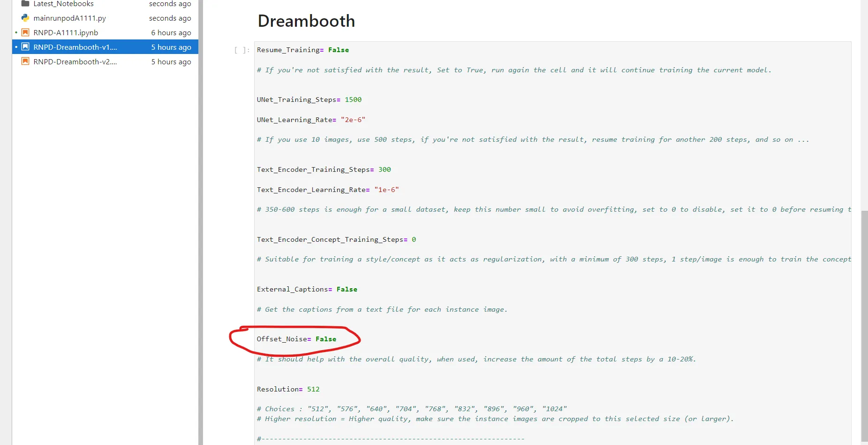Click the Latest_Notebooks folder icon
Image resolution: width=868 pixels, height=445 pixels.
pyautogui.click(x=25, y=3)
